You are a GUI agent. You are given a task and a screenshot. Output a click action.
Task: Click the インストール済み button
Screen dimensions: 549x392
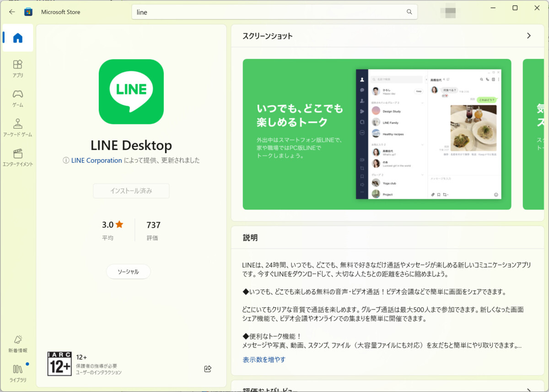[x=131, y=191]
